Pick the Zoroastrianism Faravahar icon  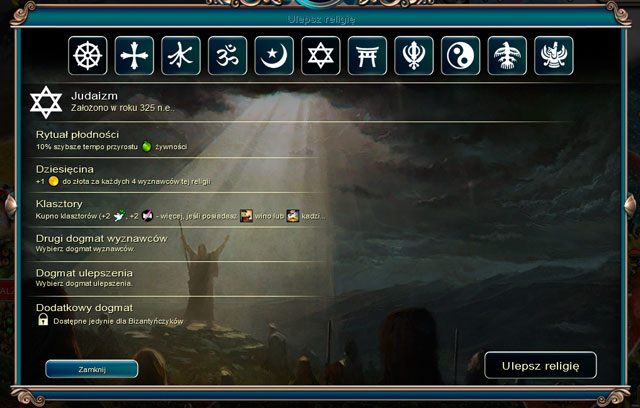(553, 55)
